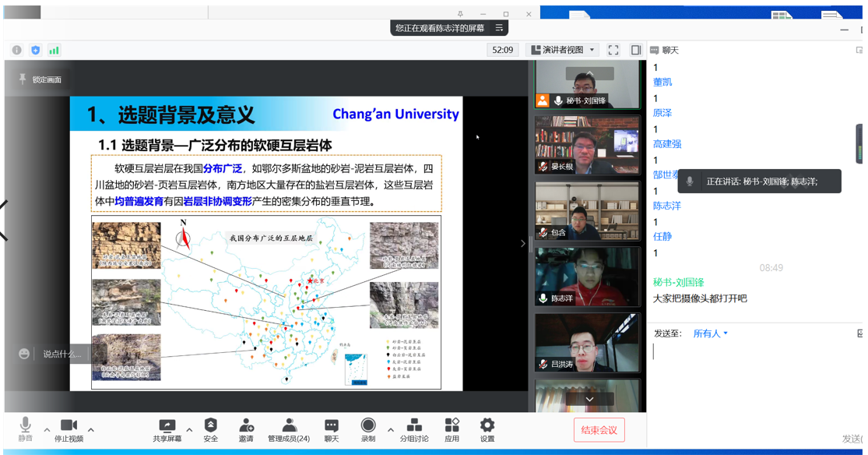Select 晏长根's video thumbnail

coord(587,145)
